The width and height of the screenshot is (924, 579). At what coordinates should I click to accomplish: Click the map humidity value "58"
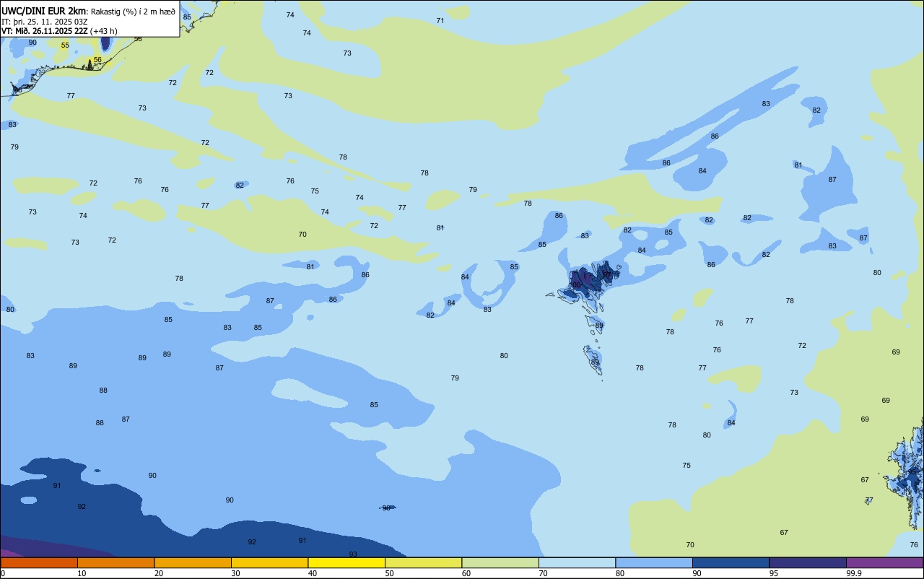coord(138,39)
